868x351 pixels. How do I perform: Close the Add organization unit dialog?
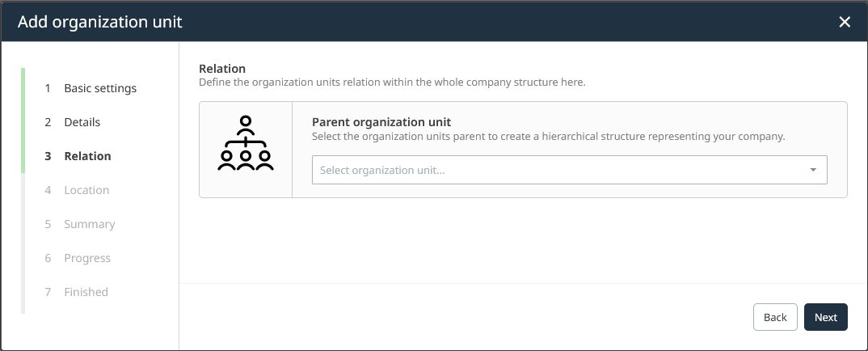pyautogui.click(x=845, y=22)
